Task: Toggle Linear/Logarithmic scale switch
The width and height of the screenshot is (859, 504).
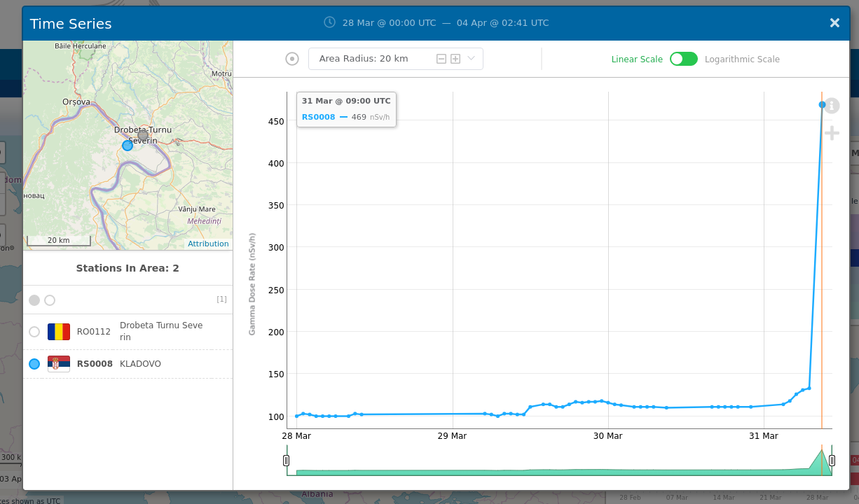Action: pos(683,59)
